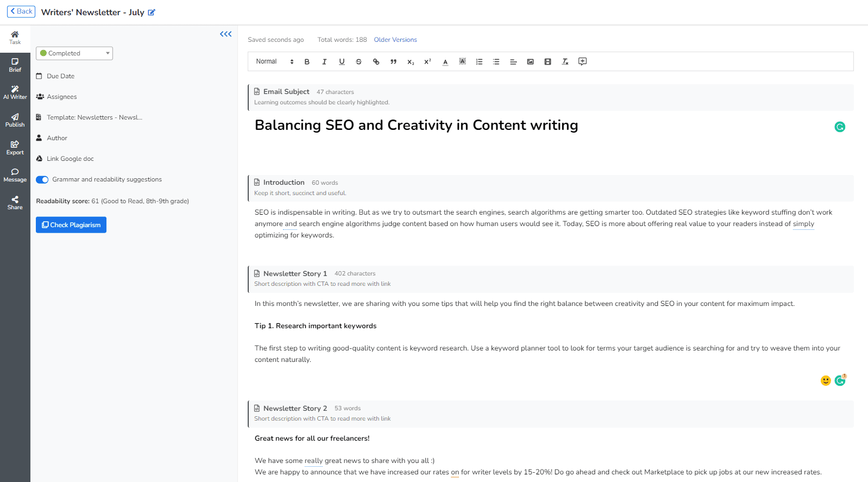Toggle numbered list formatting
Screen dimensions: 868x482
point(479,62)
